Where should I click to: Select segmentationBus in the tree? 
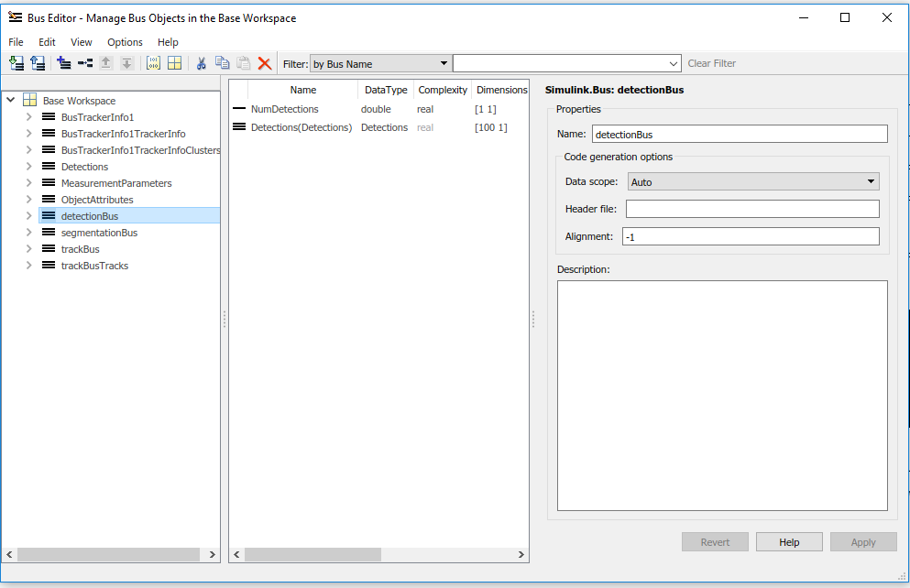[x=99, y=233]
